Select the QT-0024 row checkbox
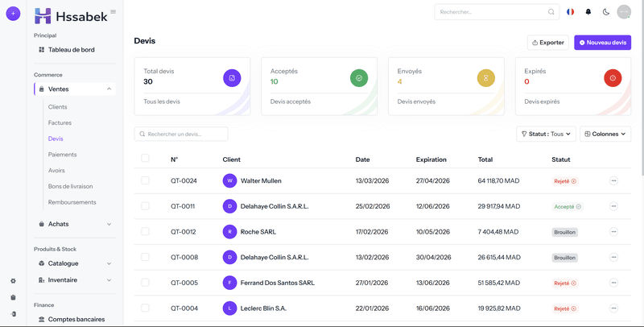The image size is (644, 327). (146, 180)
